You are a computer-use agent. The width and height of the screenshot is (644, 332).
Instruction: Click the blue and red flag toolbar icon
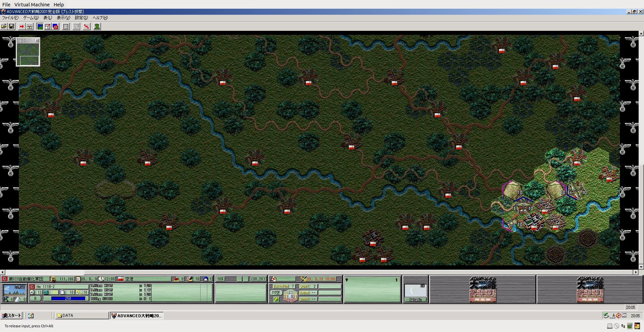(56, 26)
